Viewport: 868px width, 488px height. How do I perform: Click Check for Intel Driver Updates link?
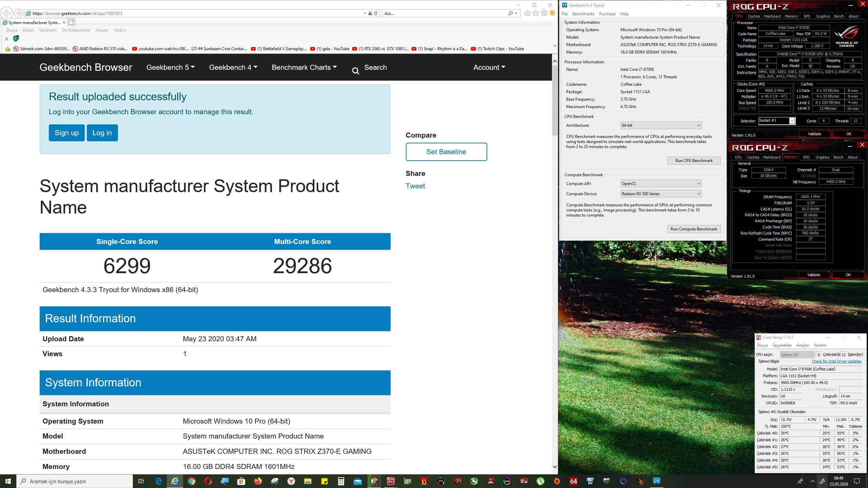coord(836,361)
